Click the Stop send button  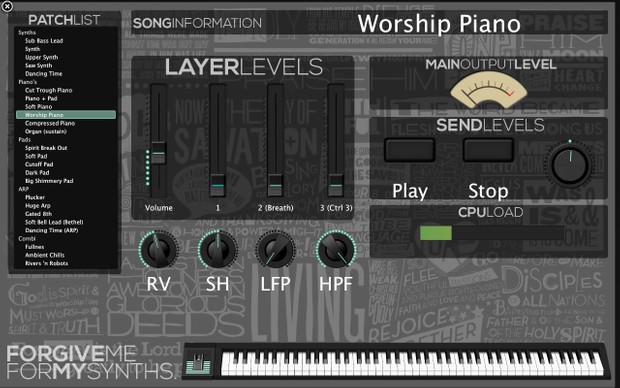pos(489,150)
